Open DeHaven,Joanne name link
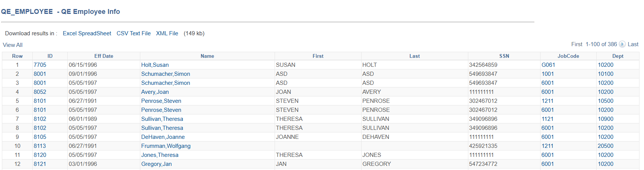The image size is (644, 170). (x=163, y=137)
